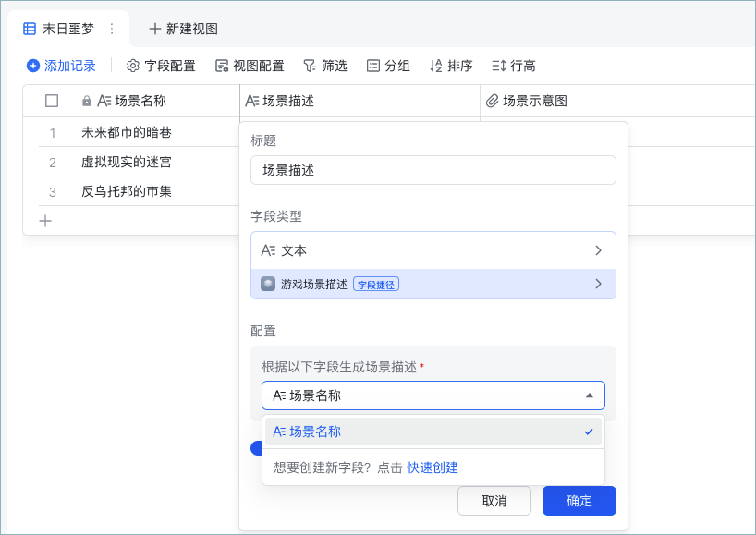Open 字段配置 field settings
This screenshot has height=535, width=756.
161,66
